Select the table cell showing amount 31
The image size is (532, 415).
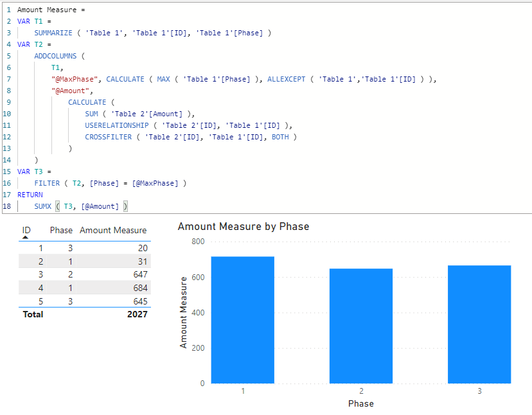tap(143, 261)
